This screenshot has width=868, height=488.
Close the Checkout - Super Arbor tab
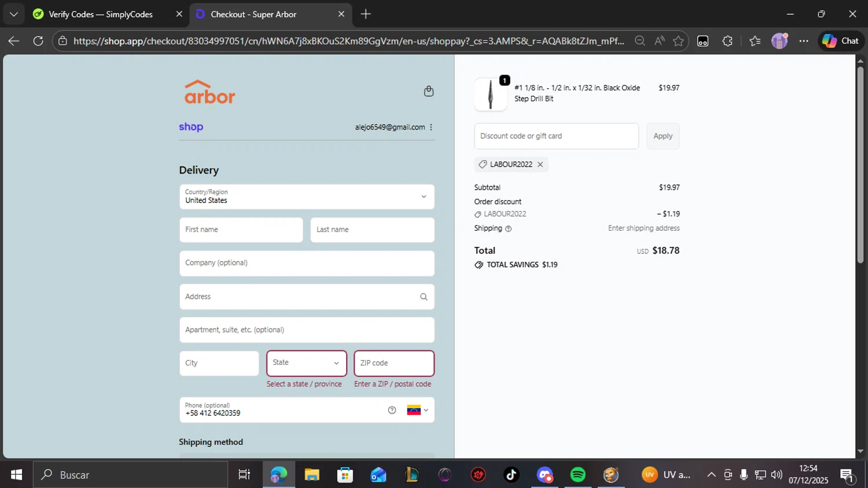341,14
